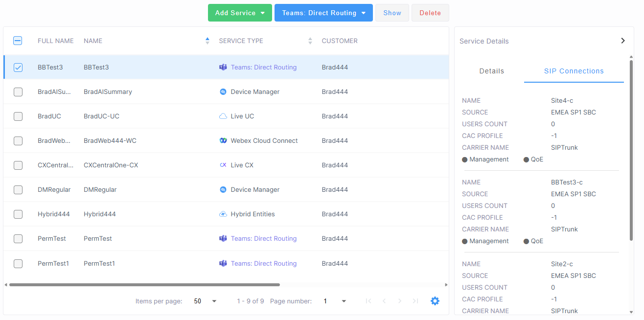644x320 pixels.
Task: Click the red Delete button
Action: (430, 13)
